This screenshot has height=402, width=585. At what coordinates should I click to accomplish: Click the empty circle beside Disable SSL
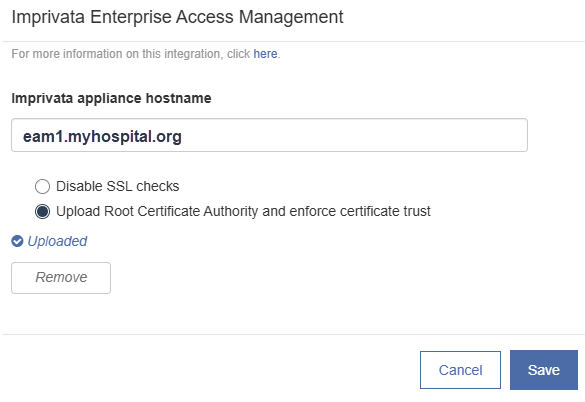pyautogui.click(x=42, y=186)
